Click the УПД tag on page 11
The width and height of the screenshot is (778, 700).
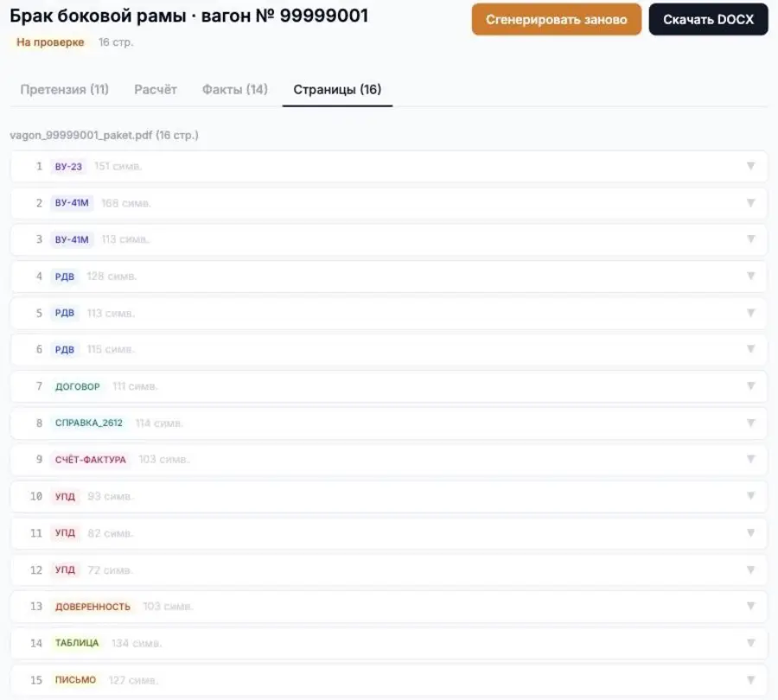(x=65, y=533)
